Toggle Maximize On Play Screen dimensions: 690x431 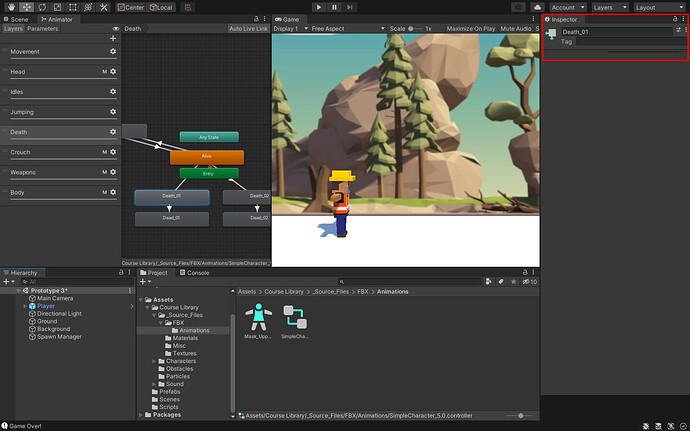pyautogui.click(x=471, y=29)
